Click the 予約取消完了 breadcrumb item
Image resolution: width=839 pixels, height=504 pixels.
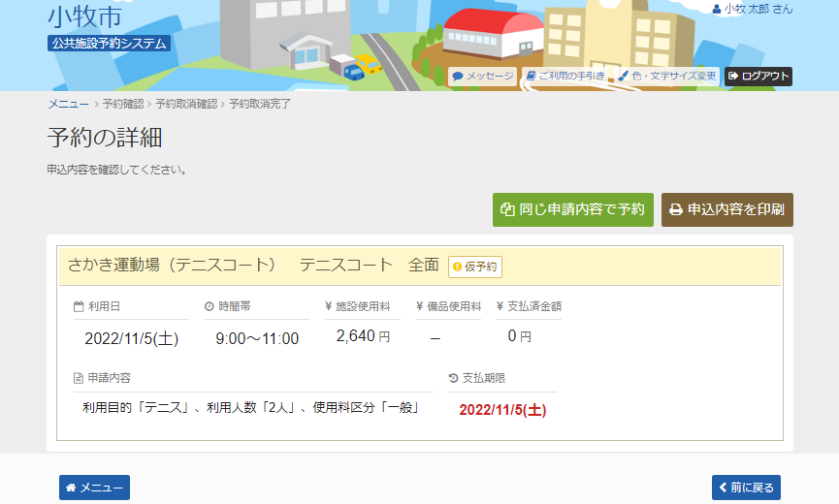259,104
